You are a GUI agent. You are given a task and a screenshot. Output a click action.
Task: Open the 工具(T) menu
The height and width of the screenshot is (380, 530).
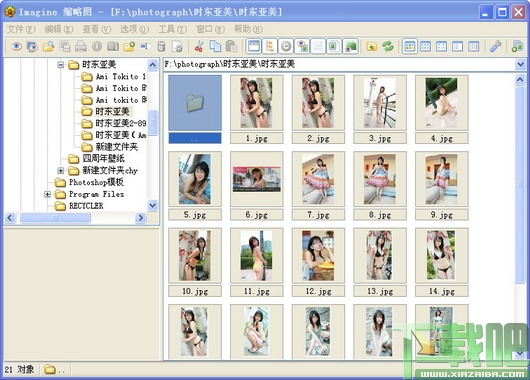pyautogui.click(x=172, y=29)
